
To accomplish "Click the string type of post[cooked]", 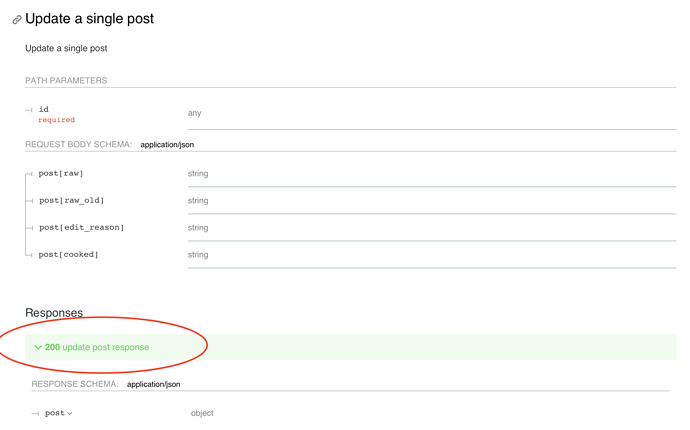I will coord(198,255).
